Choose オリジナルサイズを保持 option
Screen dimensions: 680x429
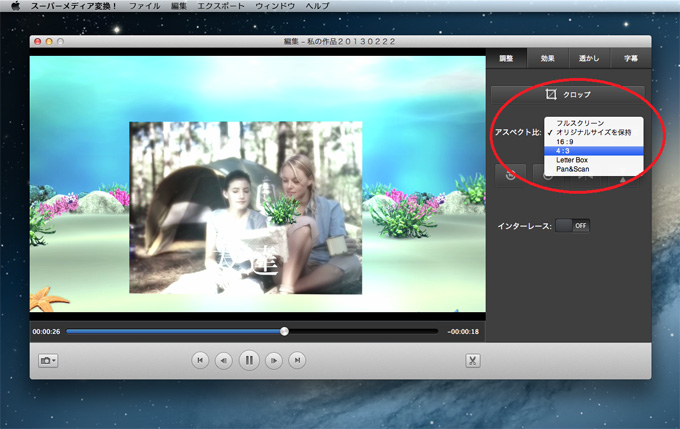pos(594,132)
